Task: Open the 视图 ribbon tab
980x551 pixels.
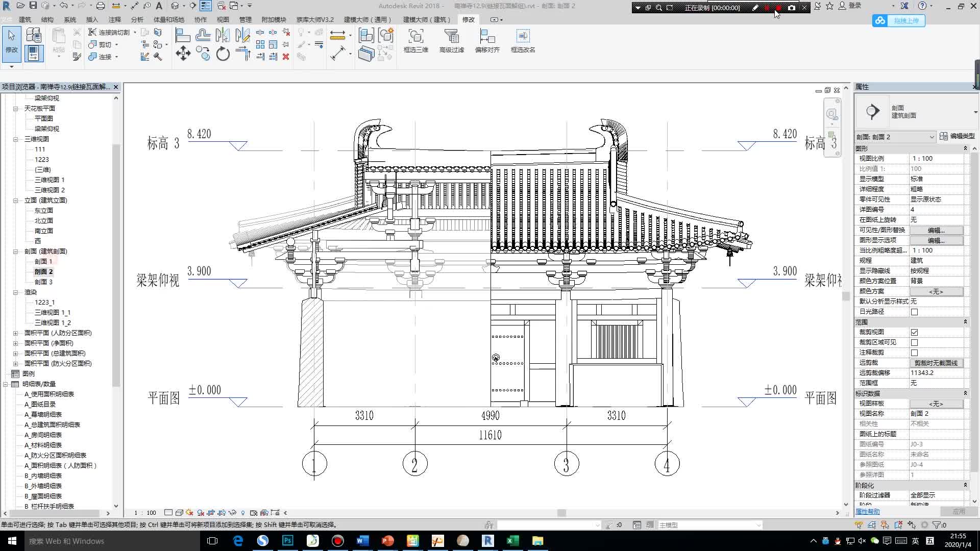Action: point(223,19)
